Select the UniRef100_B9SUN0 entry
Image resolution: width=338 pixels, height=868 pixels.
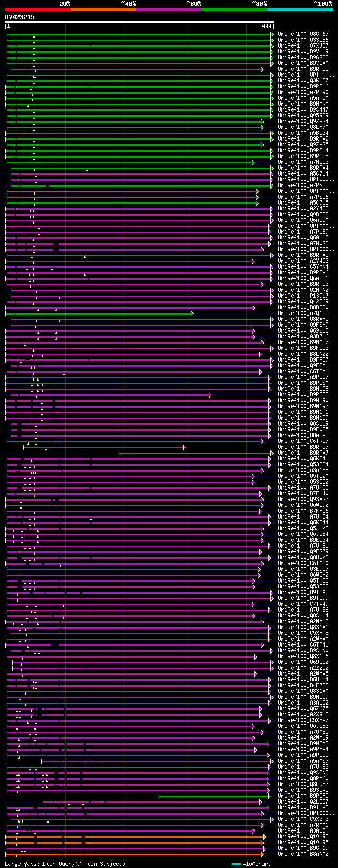[303, 651]
